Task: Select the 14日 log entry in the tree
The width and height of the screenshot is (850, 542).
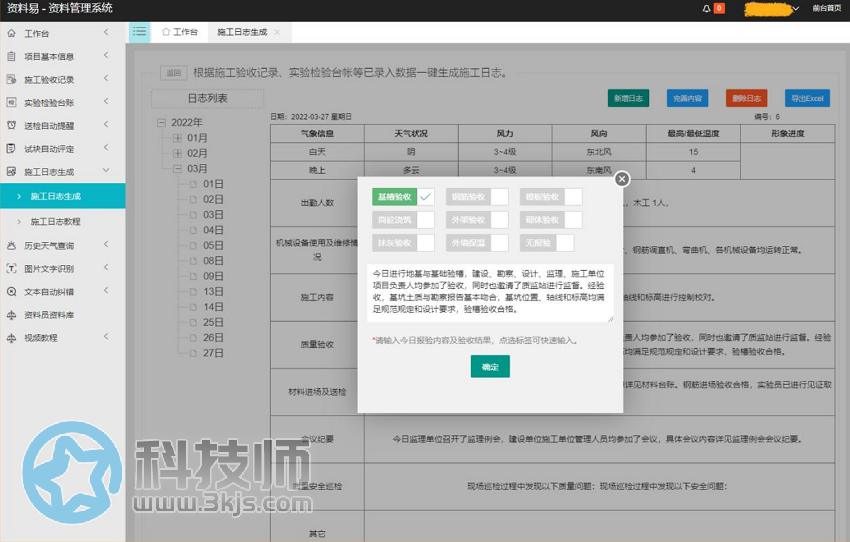Action: [213, 307]
